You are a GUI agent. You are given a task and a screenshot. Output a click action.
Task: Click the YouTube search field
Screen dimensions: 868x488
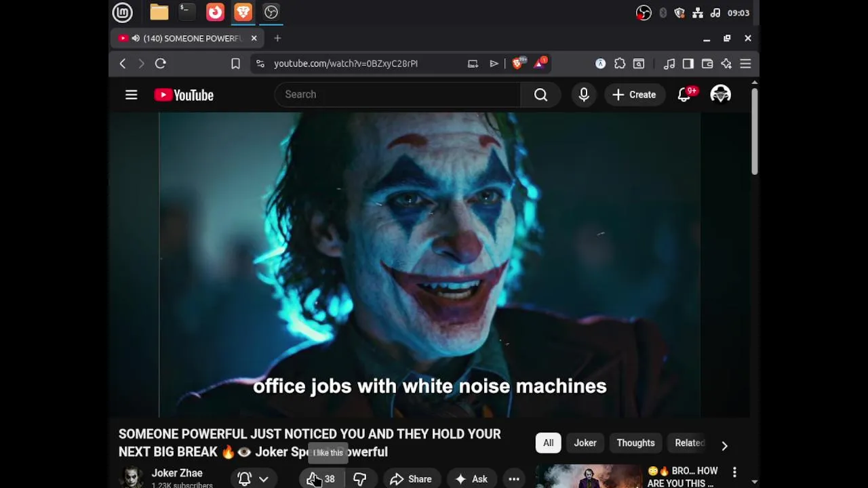coord(397,95)
